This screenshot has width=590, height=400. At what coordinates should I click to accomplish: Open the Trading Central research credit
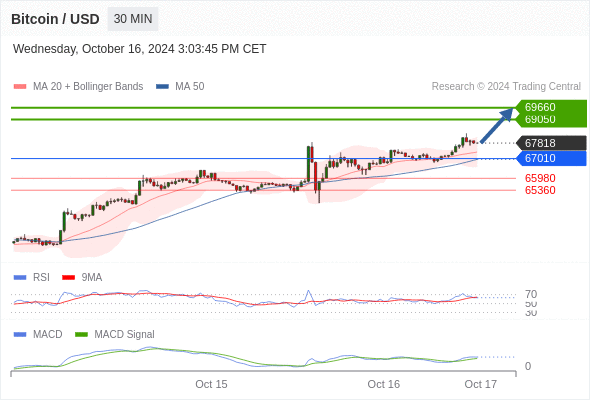coord(506,87)
